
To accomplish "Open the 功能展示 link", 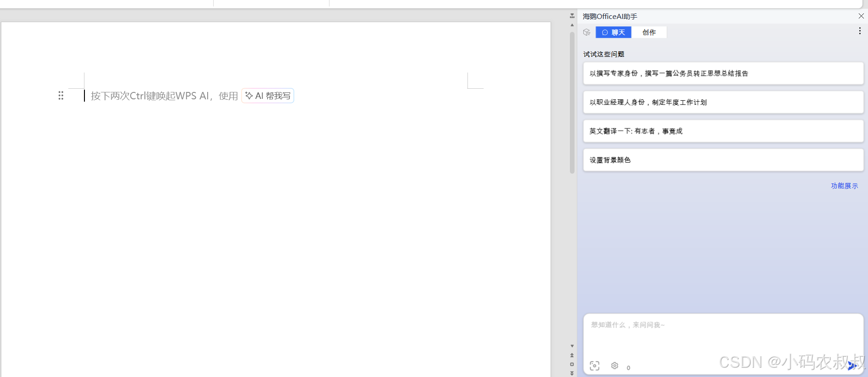I will (x=844, y=186).
